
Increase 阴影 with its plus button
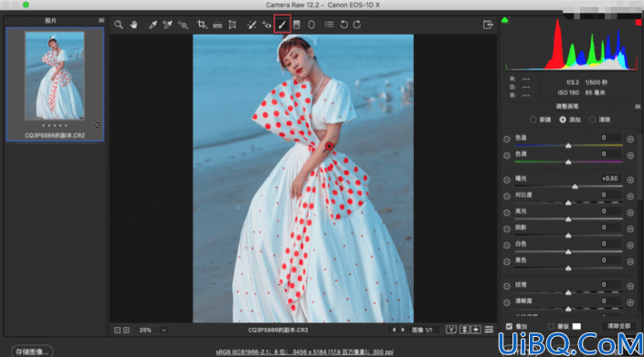click(x=630, y=228)
